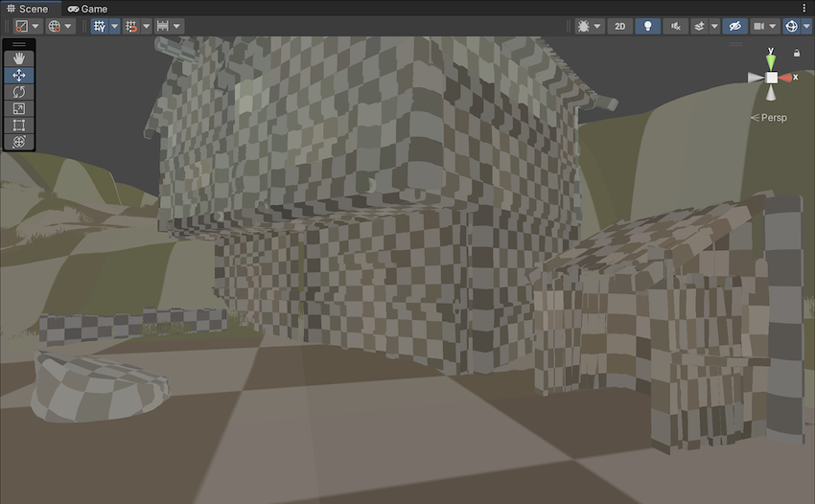Open the tool handle position dropdown
The image size is (815, 504).
pyautogui.click(x=27, y=27)
